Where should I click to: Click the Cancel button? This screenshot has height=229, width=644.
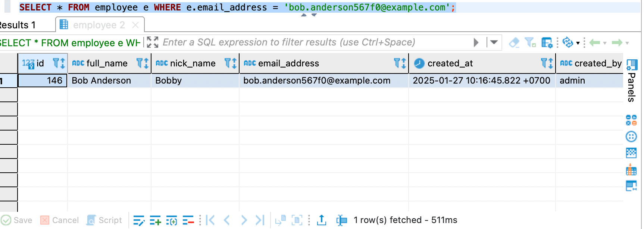[x=60, y=220]
